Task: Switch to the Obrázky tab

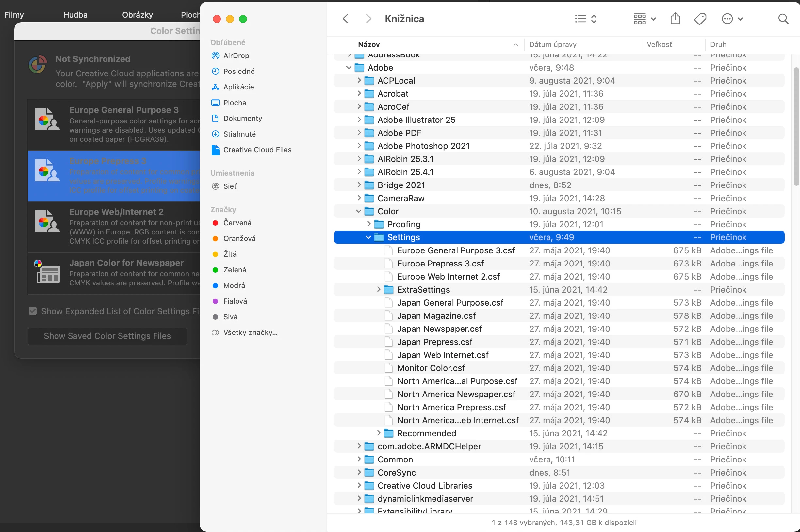Action: click(x=138, y=15)
